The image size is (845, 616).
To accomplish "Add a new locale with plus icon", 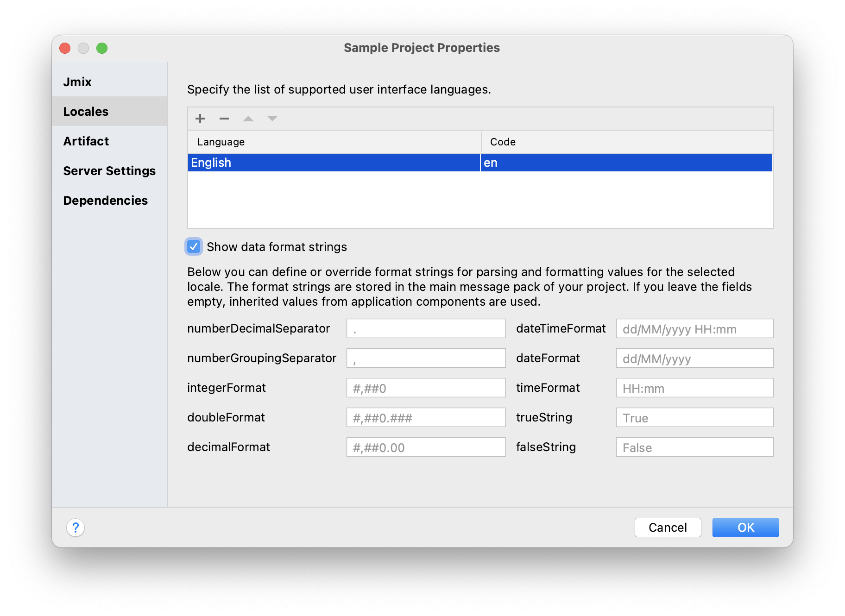I will point(200,119).
